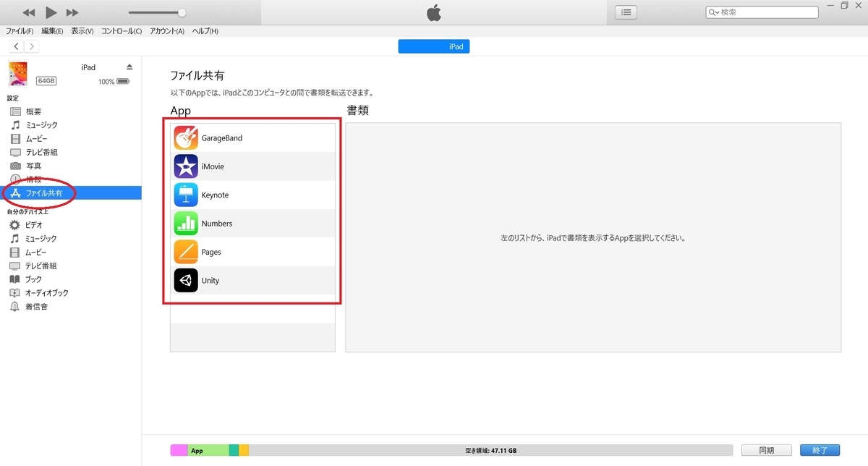Click the teal storage bar segment
Viewport: 868px width, 466px height.
(234, 450)
